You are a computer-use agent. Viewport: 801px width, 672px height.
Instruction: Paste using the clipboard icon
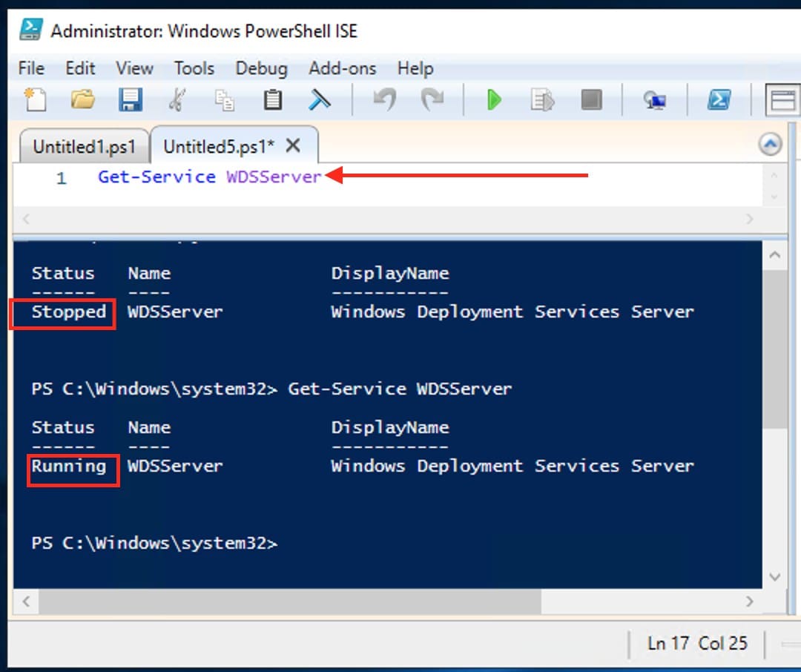[273, 99]
